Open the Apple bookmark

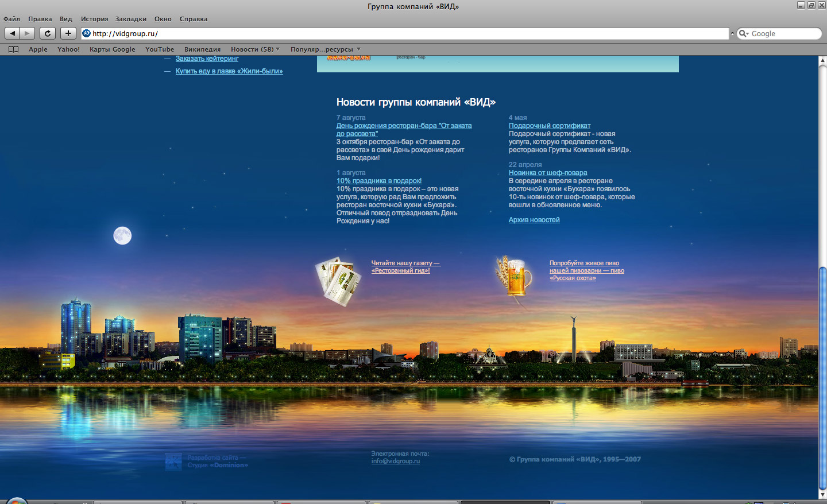[38, 49]
